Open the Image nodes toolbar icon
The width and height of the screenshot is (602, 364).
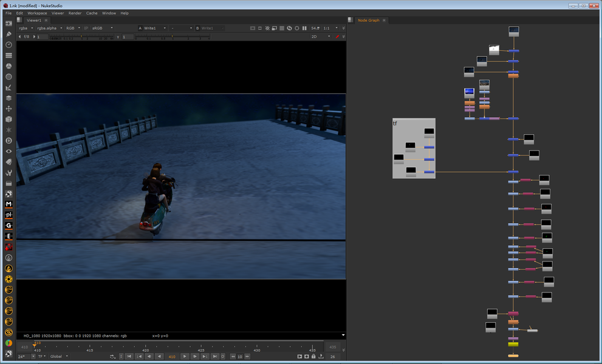click(9, 24)
